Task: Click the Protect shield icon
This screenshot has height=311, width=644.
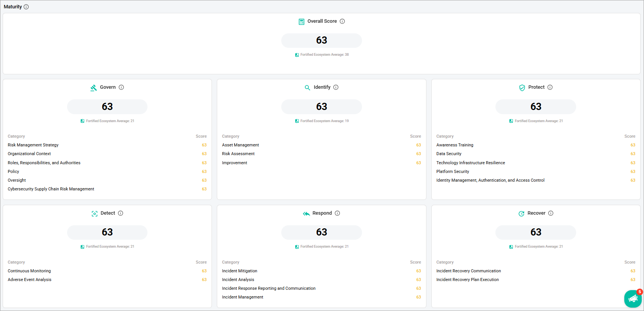Action: (522, 88)
